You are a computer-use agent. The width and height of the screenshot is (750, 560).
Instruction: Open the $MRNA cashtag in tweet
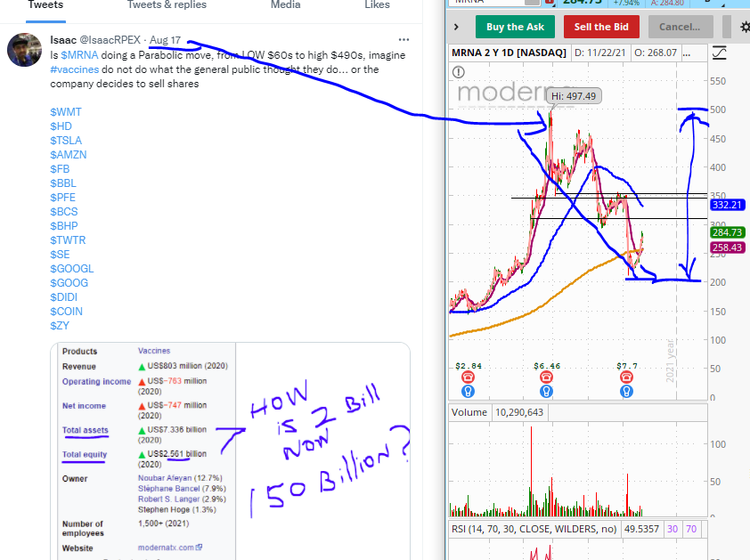pos(79,55)
